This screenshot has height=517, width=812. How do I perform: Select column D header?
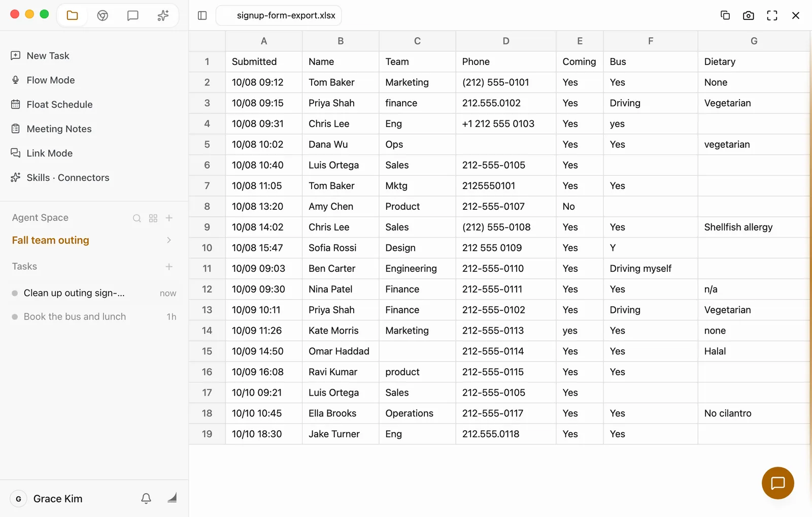click(x=506, y=41)
